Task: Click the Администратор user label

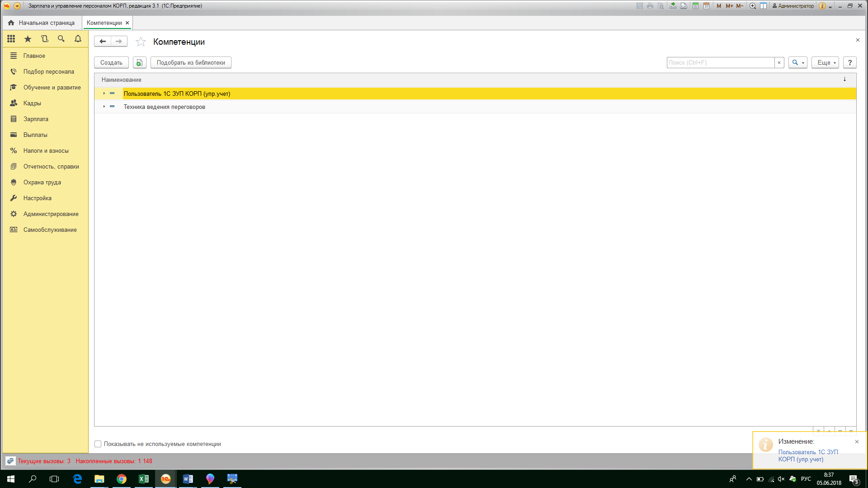Action: 793,6
